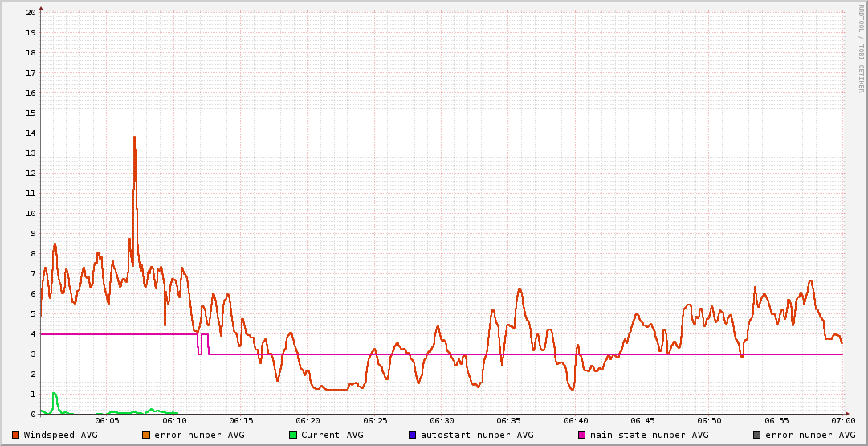Viewport: 868px width, 446px height.
Task: Click the gray error_number legend swatch
Action: [x=757, y=435]
